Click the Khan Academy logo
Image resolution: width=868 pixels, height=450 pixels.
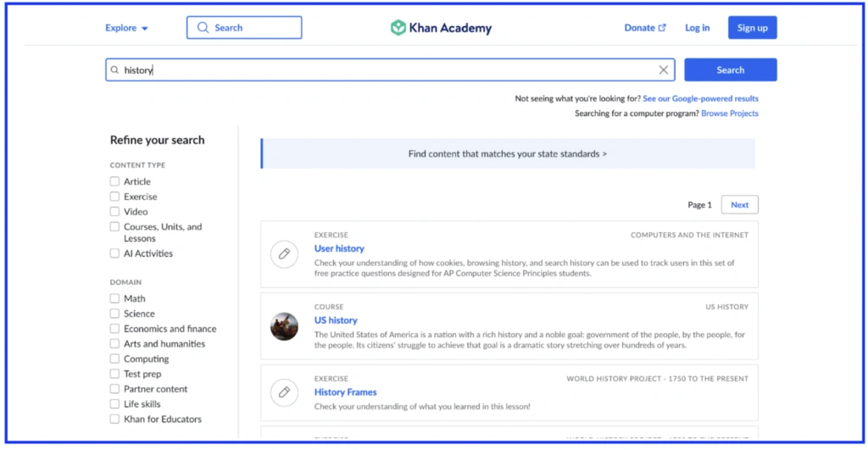440,28
